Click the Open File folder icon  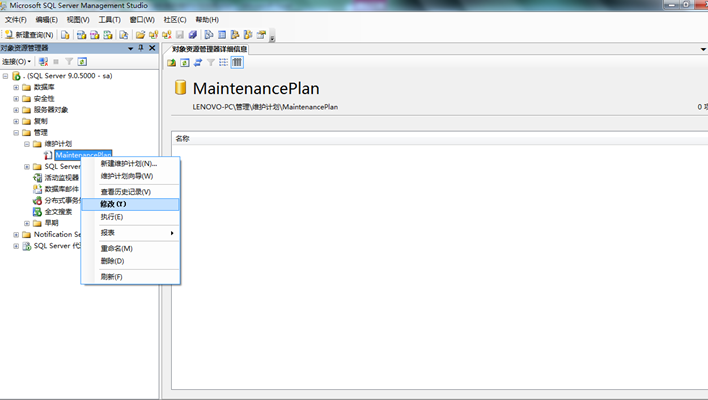click(140, 35)
